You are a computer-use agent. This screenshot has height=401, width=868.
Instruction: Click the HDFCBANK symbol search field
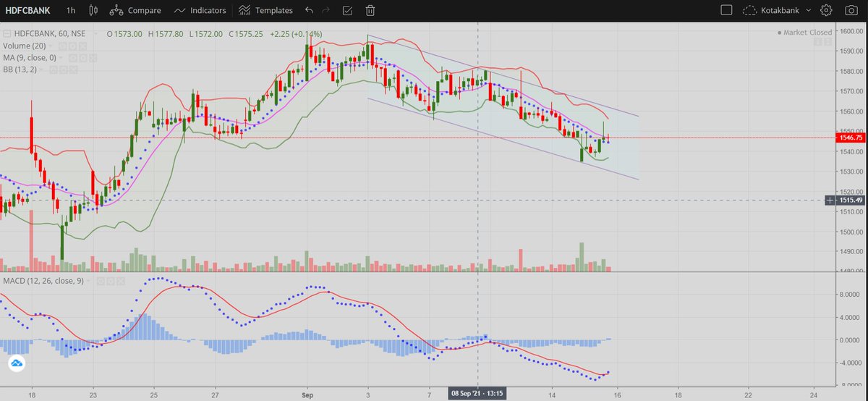point(29,11)
